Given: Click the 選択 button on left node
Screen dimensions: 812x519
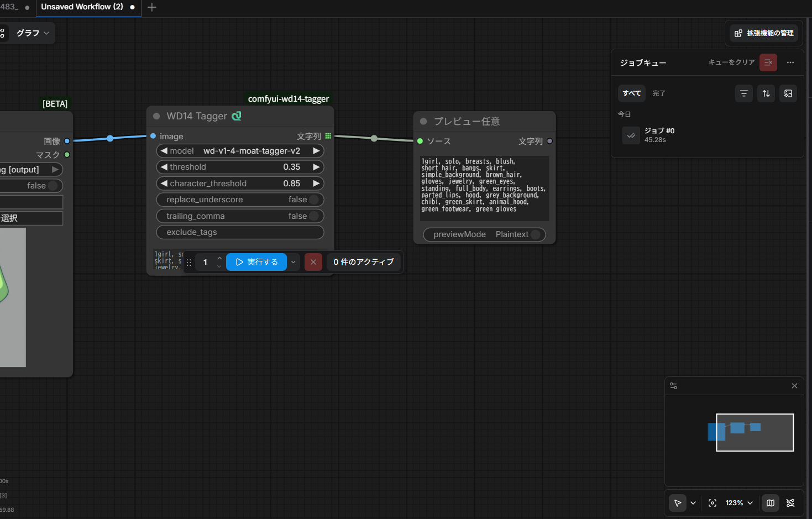Looking at the screenshot, I should [x=32, y=218].
